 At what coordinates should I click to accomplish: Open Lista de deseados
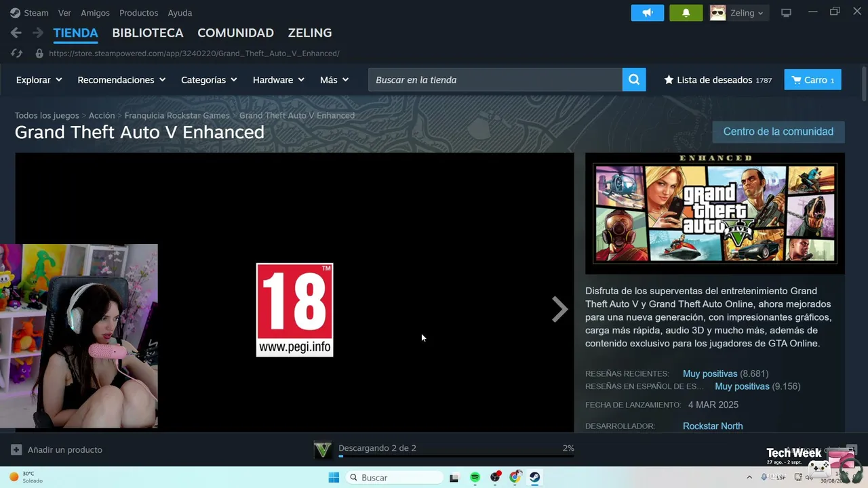[x=717, y=80]
